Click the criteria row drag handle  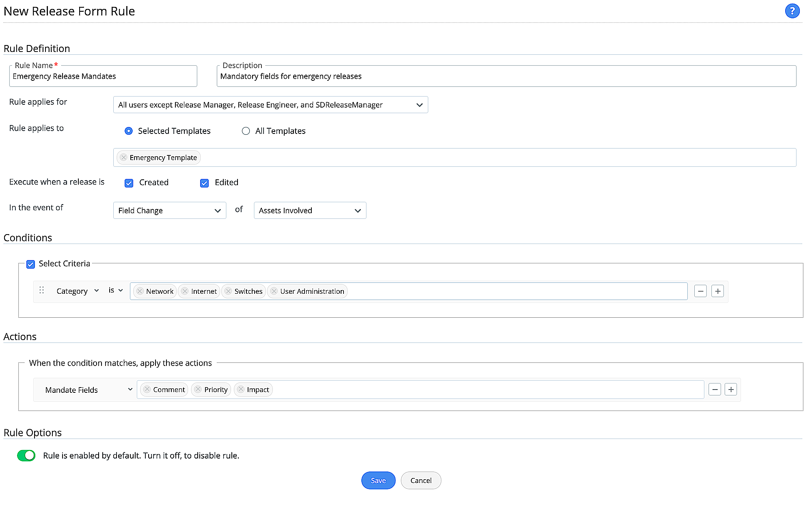coord(41,290)
